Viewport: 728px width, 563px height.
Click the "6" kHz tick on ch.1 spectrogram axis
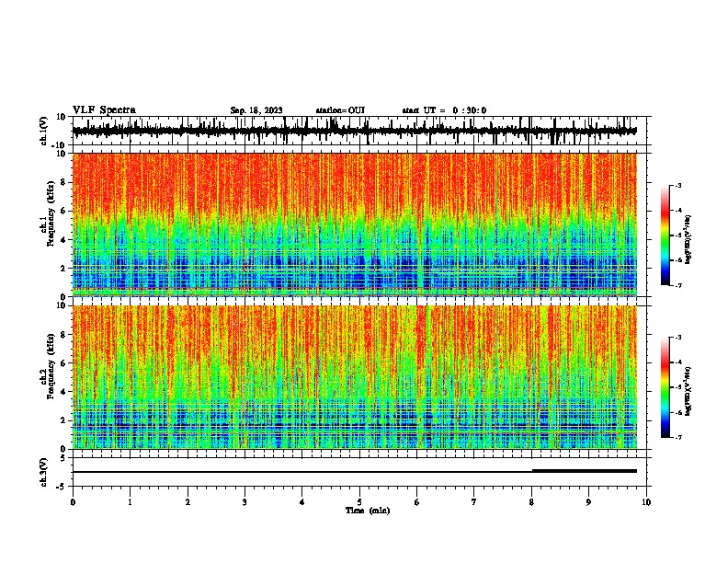63,212
